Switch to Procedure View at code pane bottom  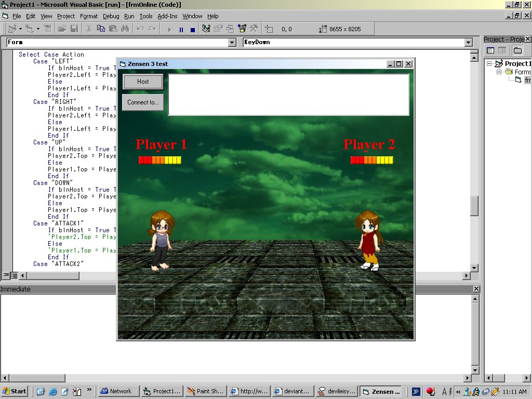point(6,275)
